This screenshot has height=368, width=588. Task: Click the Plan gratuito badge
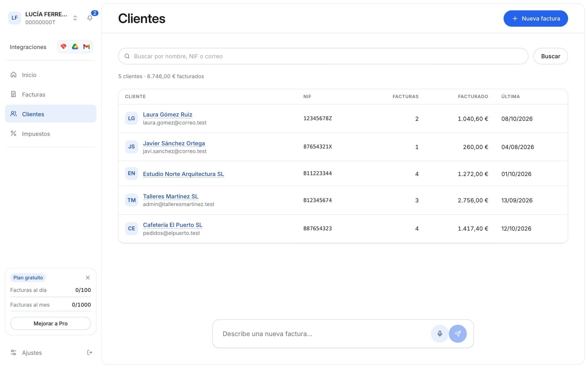click(x=28, y=278)
